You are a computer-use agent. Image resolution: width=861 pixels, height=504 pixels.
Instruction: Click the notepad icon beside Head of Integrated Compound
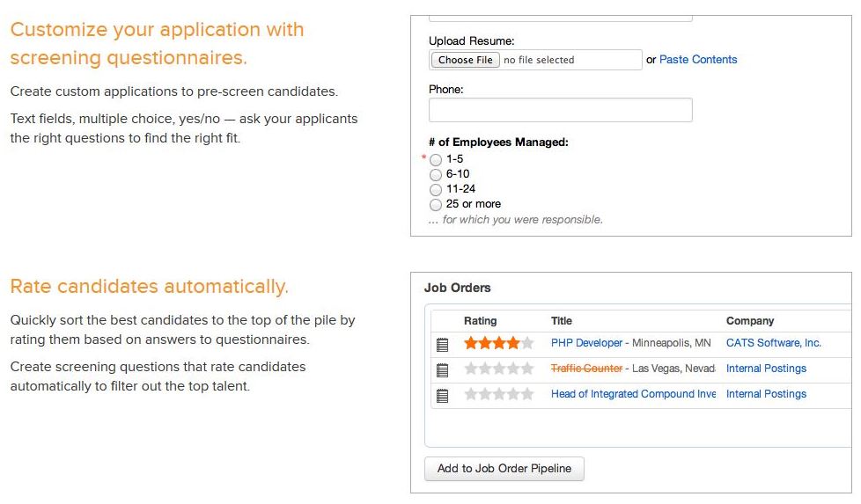point(443,395)
